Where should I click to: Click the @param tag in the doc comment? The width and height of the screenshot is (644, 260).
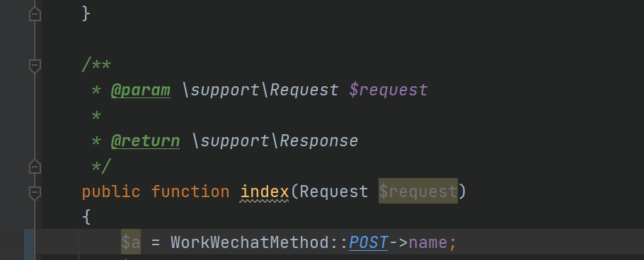[140, 90]
